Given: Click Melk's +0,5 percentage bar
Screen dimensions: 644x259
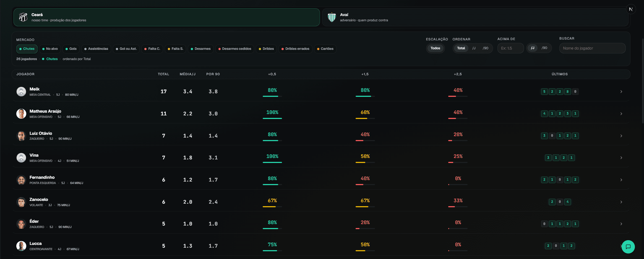Looking at the screenshot, I should (272, 96).
